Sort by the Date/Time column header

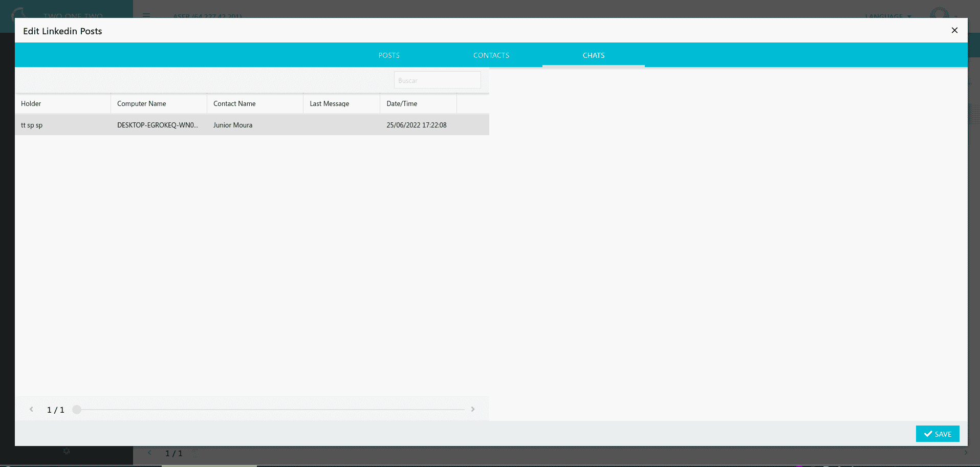tap(419, 103)
